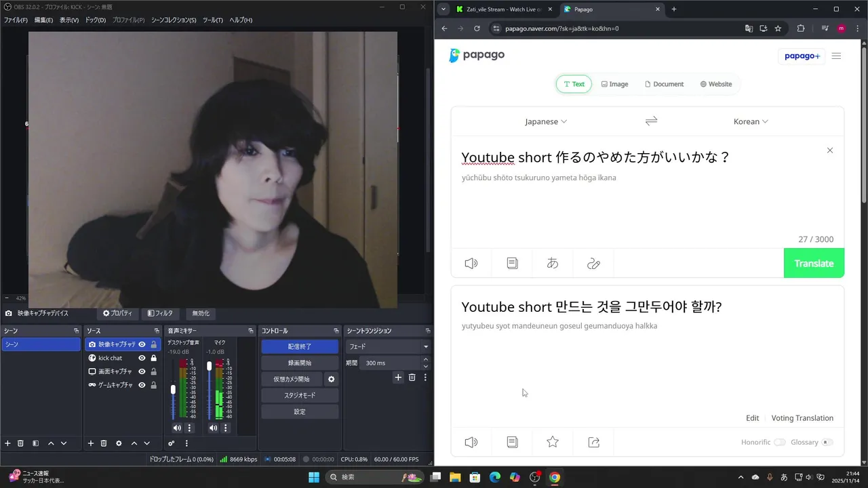Viewport: 868px width, 488px height.
Task: Open the フェード transition dropdown
Action: tap(389, 346)
